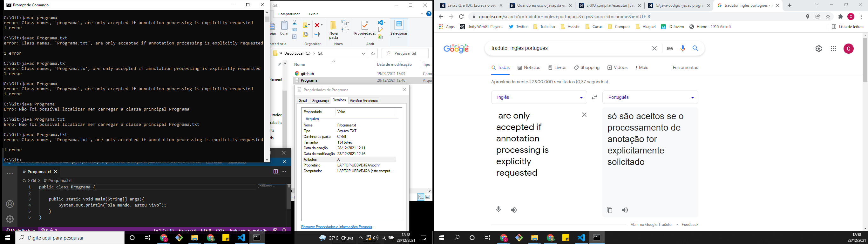Open VS Code activity bar overflow dots
This screenshot has height=244, width=868.
(x=10, y=173)
